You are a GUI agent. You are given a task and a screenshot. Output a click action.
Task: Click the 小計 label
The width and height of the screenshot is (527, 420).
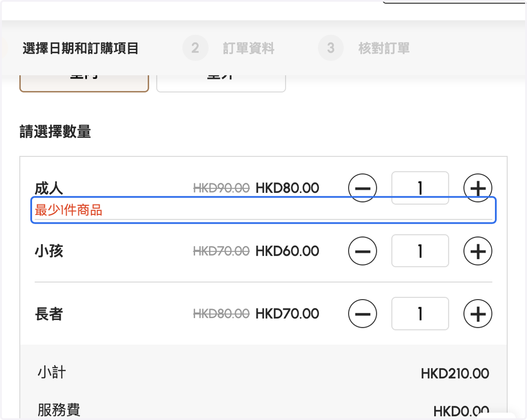(x=52, y=373)
